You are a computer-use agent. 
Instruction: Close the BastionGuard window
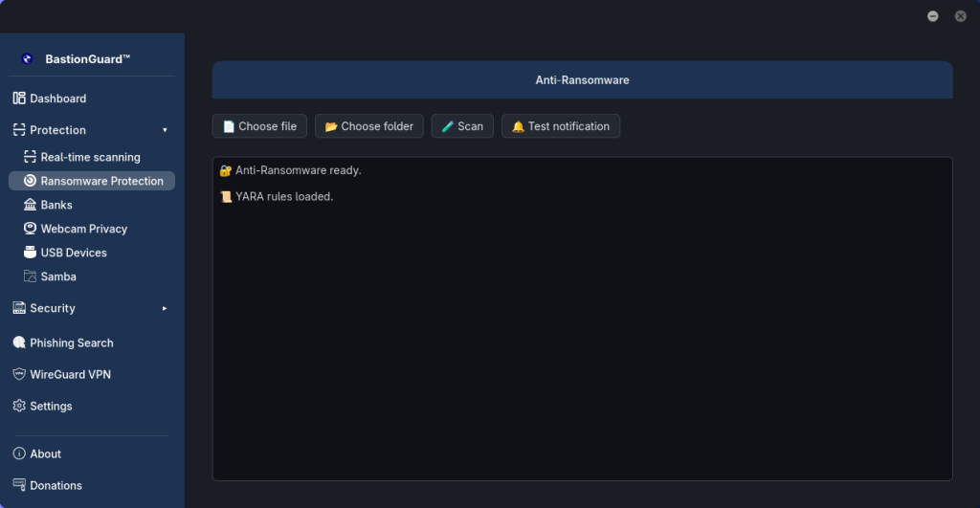pyautogui.click(x=961, y=16)
